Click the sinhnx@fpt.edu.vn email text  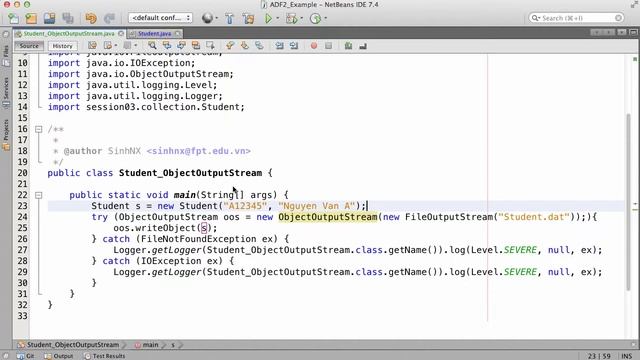pos(198,151)
